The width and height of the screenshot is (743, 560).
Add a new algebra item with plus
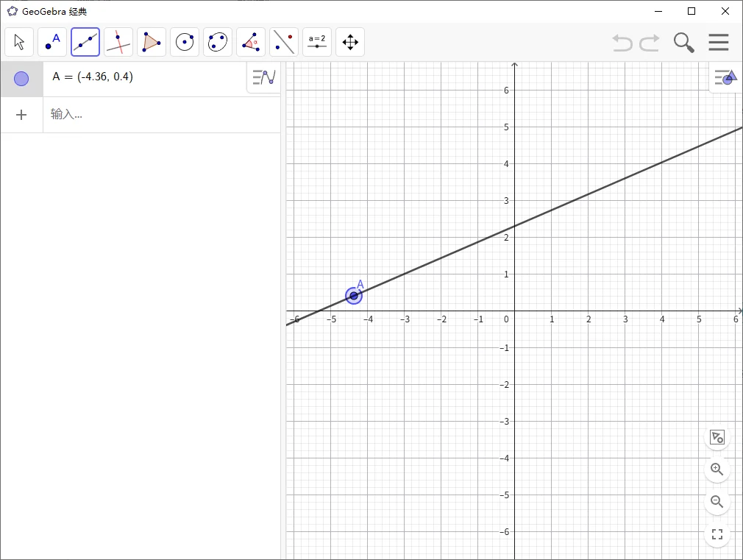pyautogui.click(x=21, y=115)
